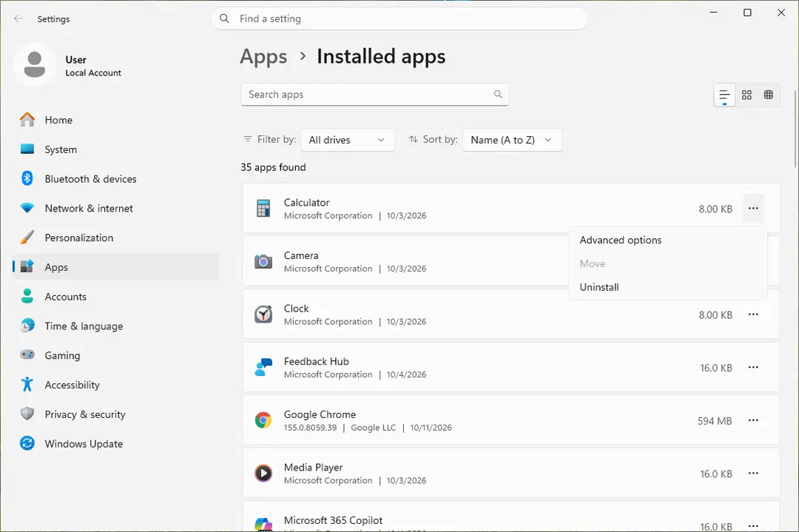Open more options for Calculator
799x532 pixels.
753,209
